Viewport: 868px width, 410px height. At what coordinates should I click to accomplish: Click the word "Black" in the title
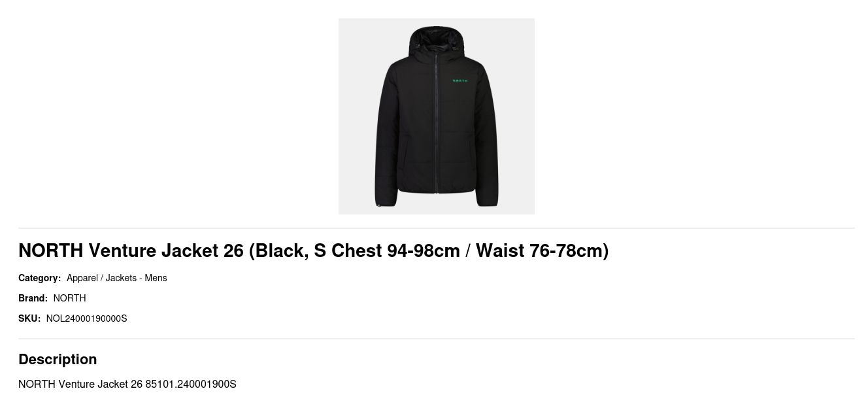point(282,250)
